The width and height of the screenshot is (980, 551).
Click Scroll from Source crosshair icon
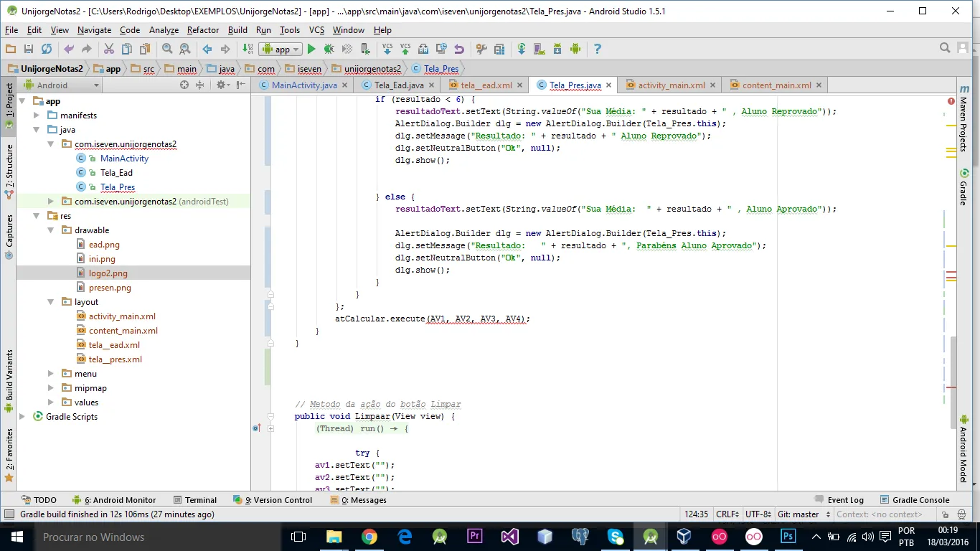184,85
